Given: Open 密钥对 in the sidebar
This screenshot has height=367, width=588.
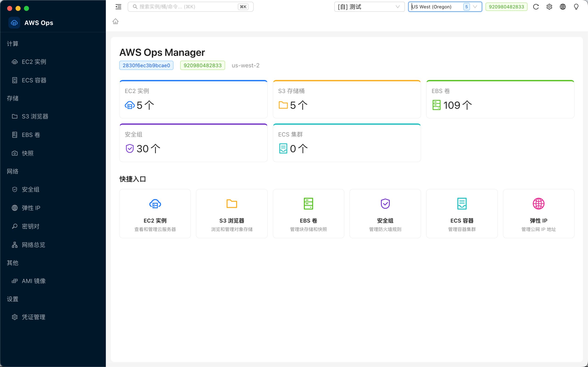Looking at the screenshot, I should click(x=53, y=226).
